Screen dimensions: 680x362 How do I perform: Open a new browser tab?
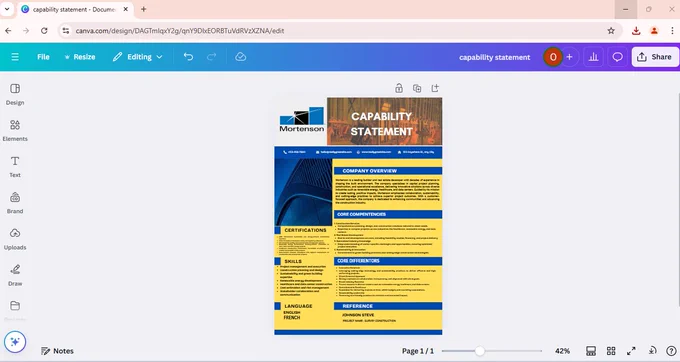click(144, 9)
